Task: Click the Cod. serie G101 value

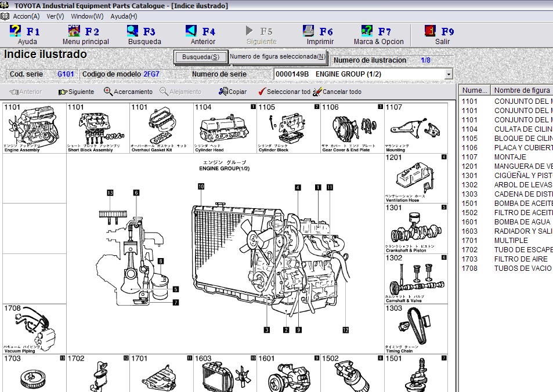Action: coord(66,74)
